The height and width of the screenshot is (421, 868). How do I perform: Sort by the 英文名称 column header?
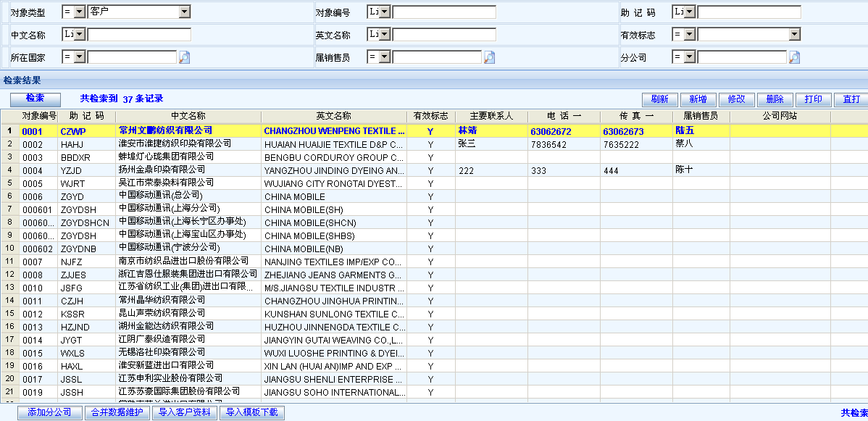pyautogui.click(x=333, y=116)
